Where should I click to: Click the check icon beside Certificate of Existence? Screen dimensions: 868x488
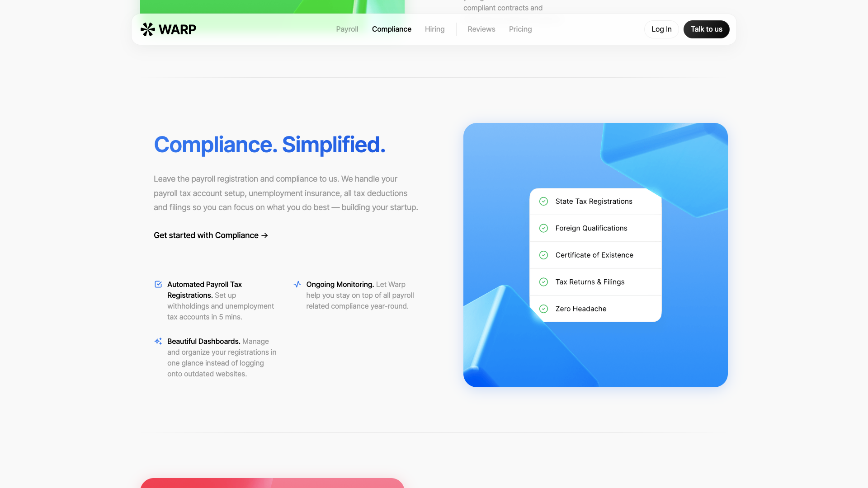(543, 255)
